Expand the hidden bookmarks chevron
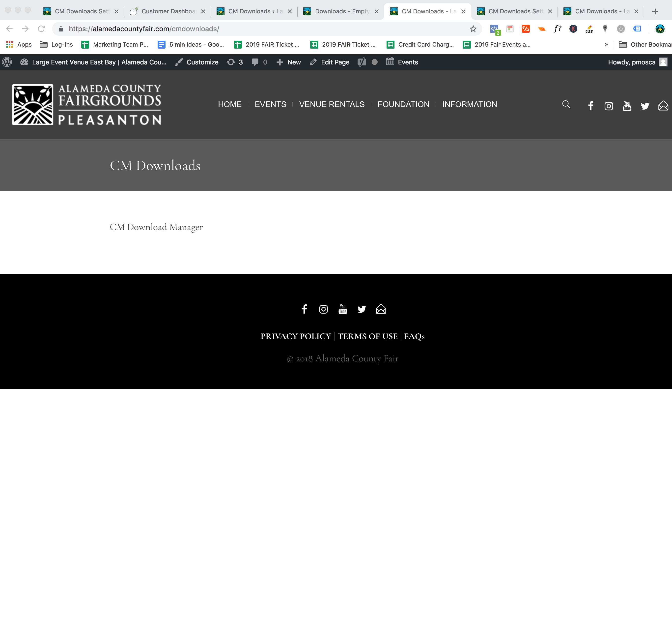 coord(606,45)
